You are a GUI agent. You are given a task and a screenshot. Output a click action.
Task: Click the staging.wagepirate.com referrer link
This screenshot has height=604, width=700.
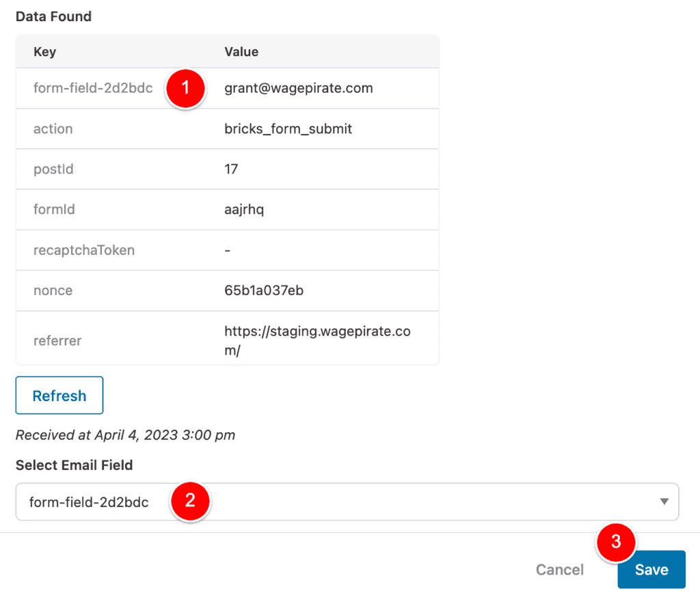[x=317, y=338]
